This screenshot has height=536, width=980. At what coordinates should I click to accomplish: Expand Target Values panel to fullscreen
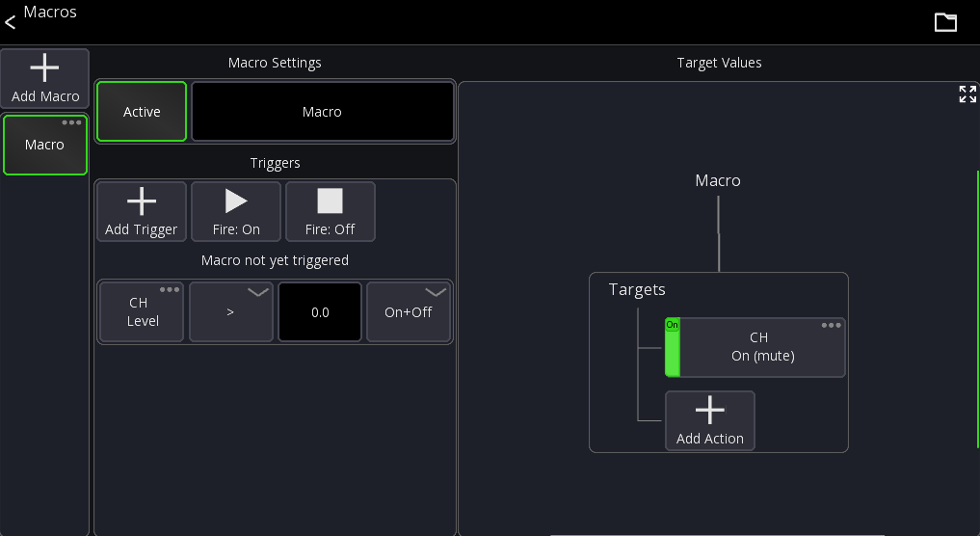pos(967,94)
